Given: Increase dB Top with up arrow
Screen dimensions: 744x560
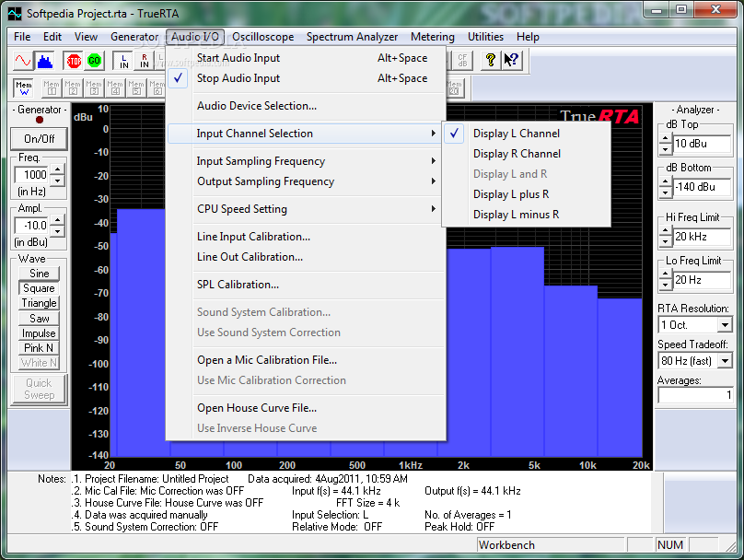Looking at the screenshot, I should tap(666, 139).
